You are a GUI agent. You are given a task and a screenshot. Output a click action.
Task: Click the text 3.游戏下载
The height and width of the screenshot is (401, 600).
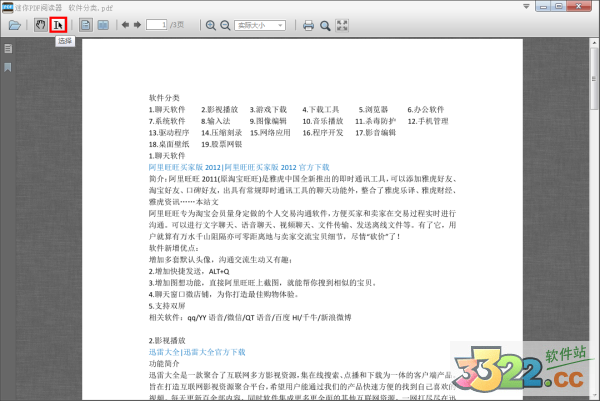(x=268, y=109)
